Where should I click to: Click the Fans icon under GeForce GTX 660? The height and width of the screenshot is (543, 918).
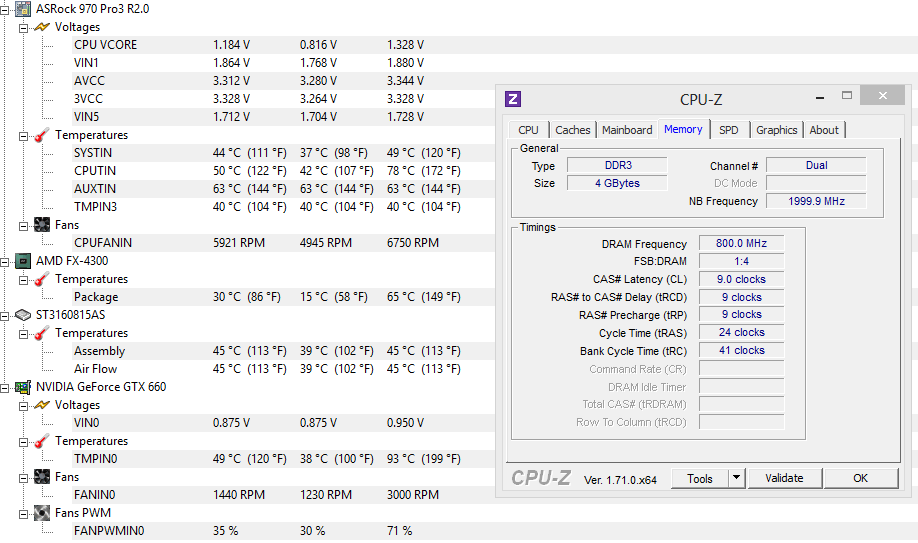coord(42,477)
